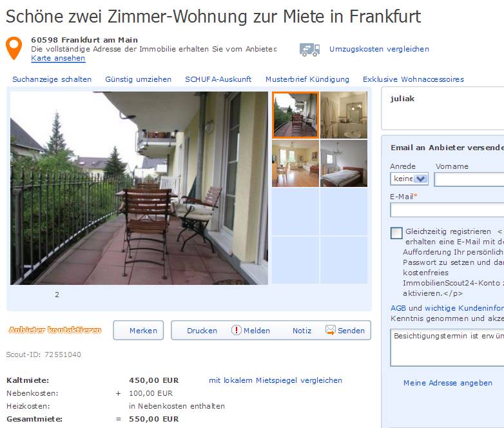Click Anbieter kontaktieren

55,330
